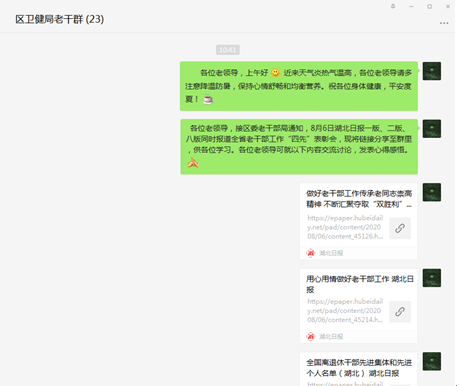Screen dimensions: 460x386
Task: Click the URL ending content_45214.h...
Action: point(345,310)
